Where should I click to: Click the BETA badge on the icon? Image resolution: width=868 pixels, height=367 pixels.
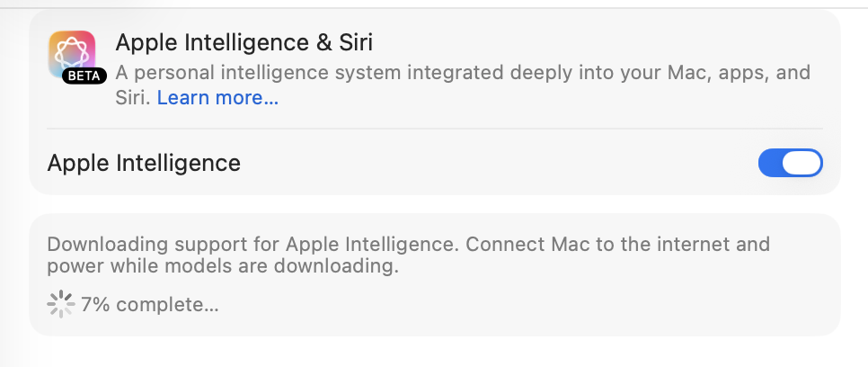(84, 76)
